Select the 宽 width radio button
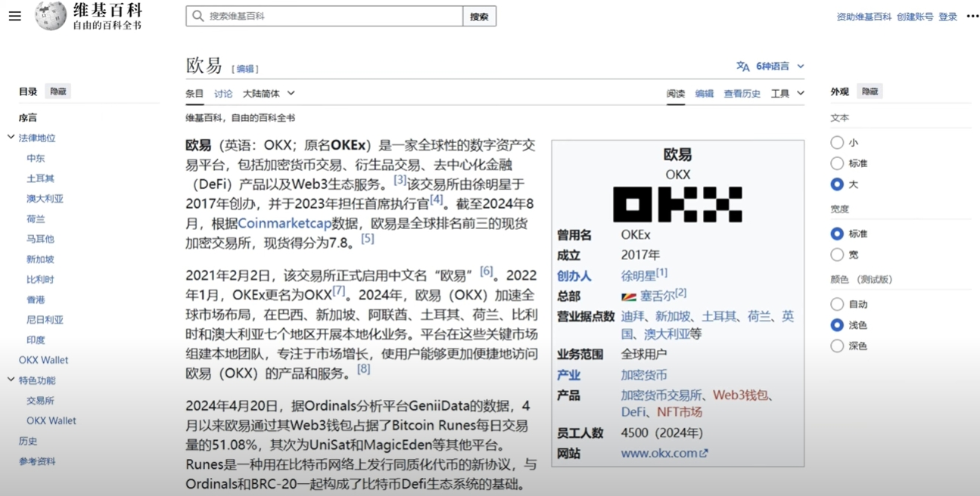 pos(837,255)
